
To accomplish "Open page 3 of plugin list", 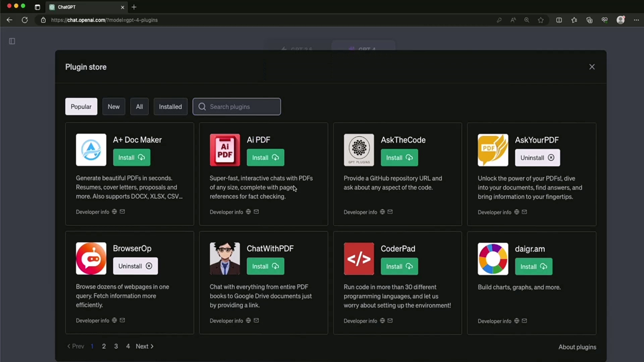I will (116, 346).
